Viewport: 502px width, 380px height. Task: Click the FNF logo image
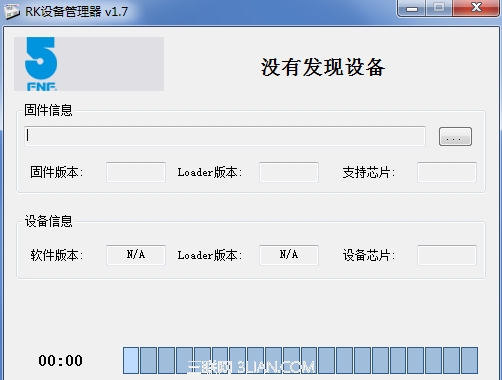tap(89, 64)
